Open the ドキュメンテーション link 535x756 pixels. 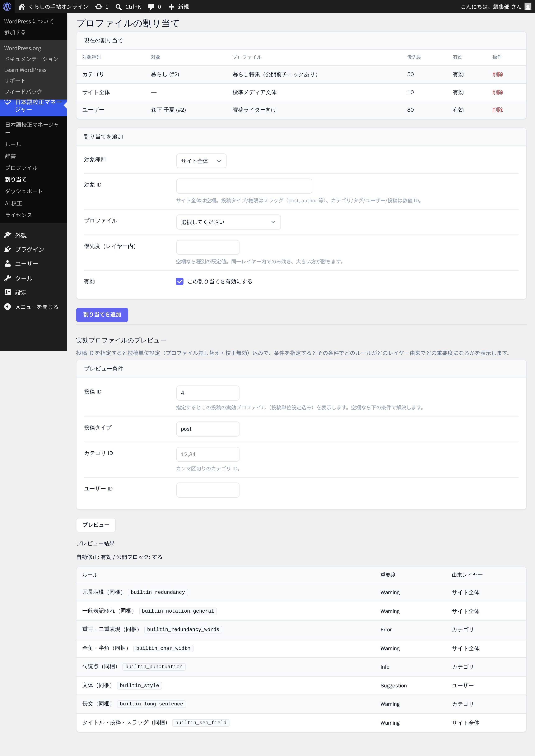(31, 59)
